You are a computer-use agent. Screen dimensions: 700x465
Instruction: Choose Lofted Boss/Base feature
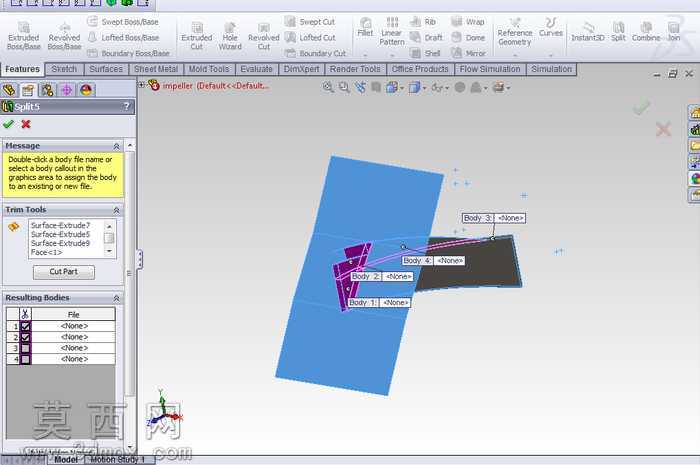(x=124, y=37)
